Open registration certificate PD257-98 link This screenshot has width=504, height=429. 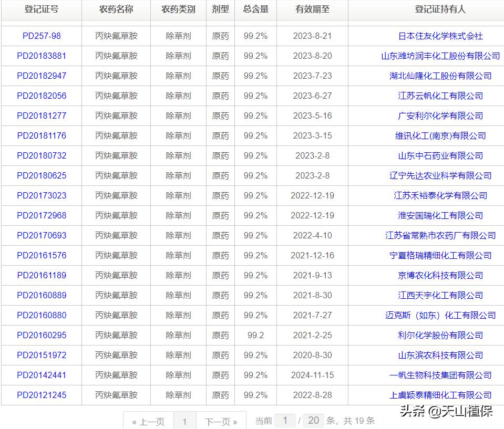coord(42,36)
